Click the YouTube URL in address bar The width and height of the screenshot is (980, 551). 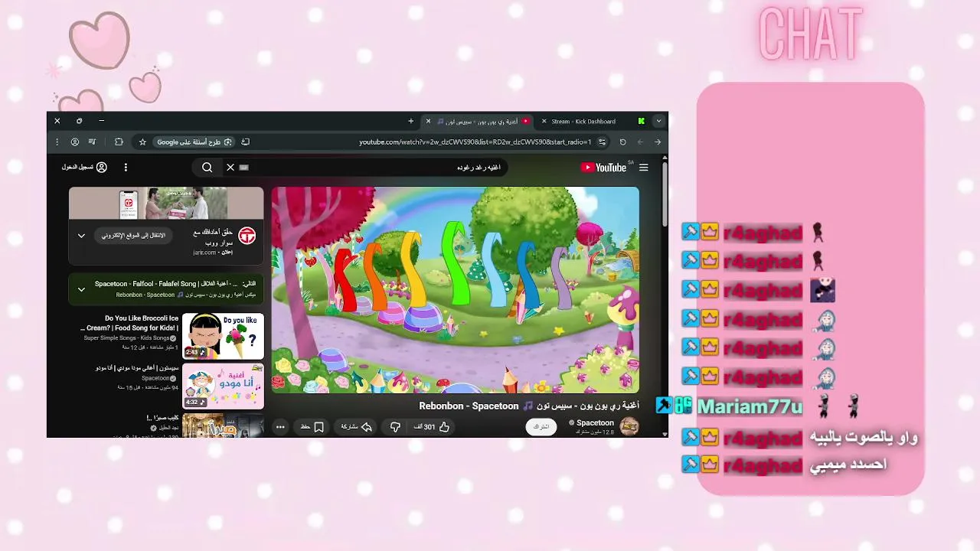[475, 142]
